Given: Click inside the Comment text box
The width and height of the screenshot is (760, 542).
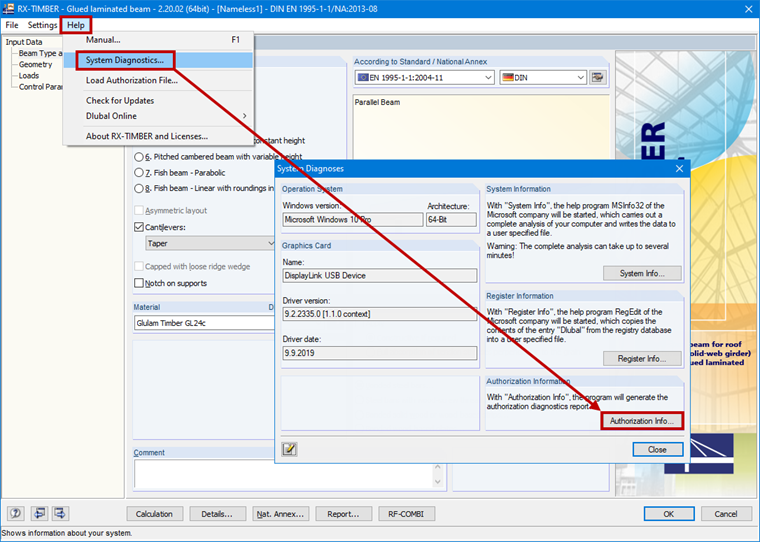Looking at the screenshot, I should tap(283, 474).
